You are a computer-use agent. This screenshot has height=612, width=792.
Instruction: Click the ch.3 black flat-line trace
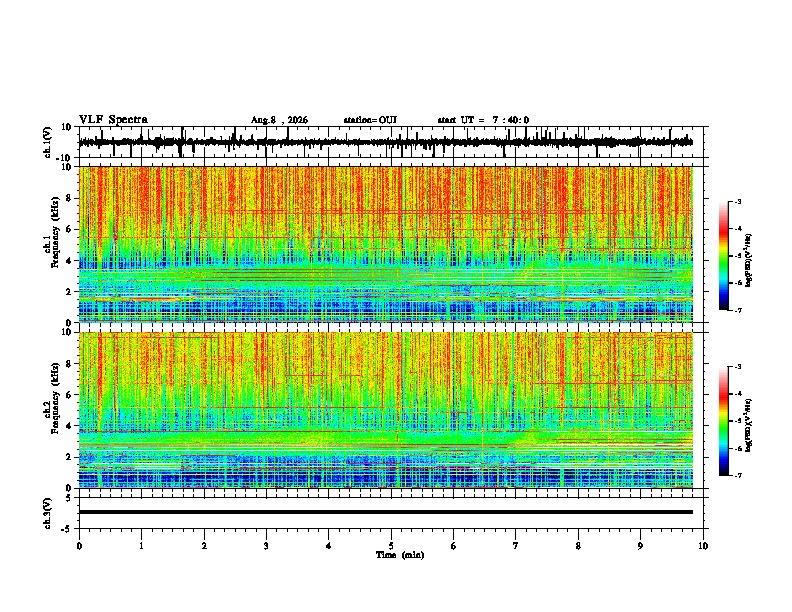(x=386, y=512)
